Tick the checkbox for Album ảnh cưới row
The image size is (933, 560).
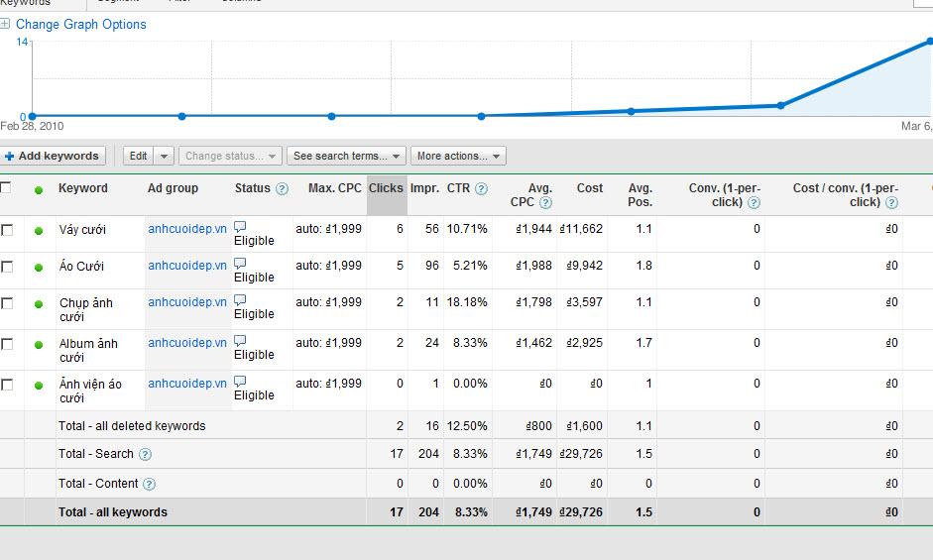7,344
